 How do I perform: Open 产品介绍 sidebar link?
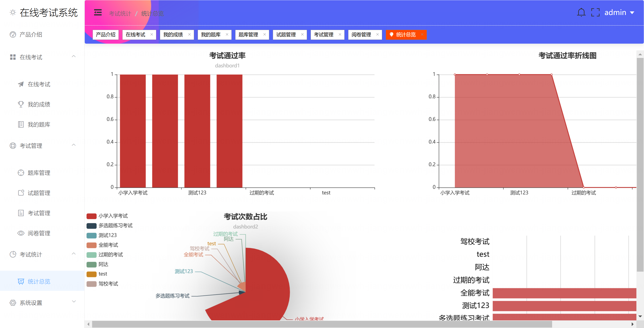(31, 34)
